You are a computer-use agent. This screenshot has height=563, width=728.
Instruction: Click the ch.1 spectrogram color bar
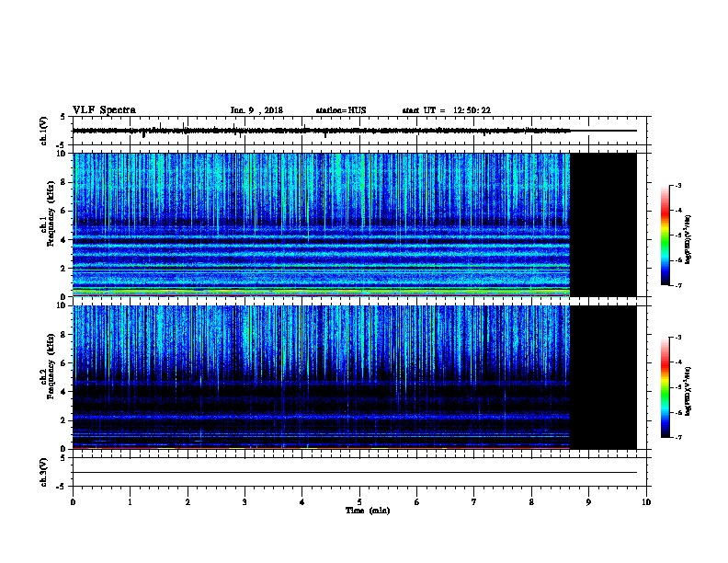(665, 236)
